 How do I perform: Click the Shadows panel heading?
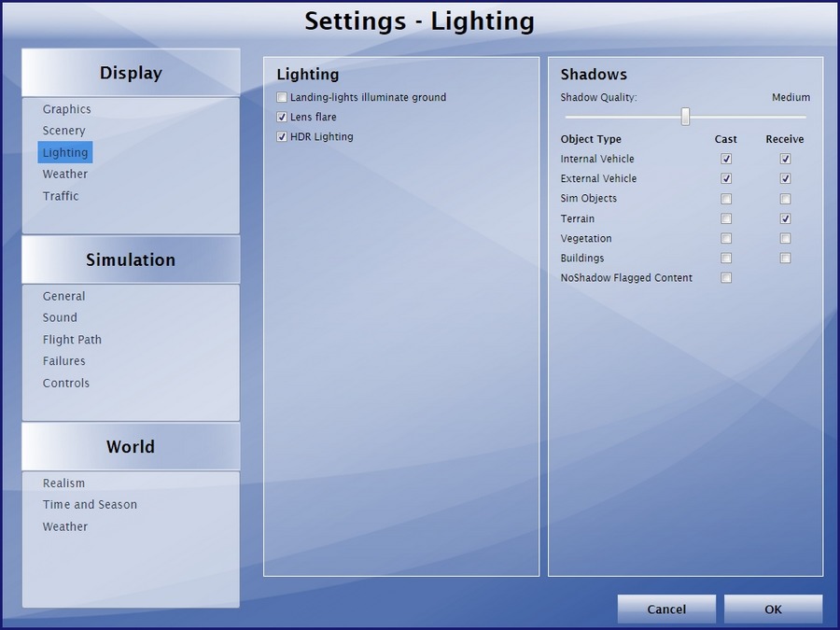pyautogui.click(x=594, y=75)
